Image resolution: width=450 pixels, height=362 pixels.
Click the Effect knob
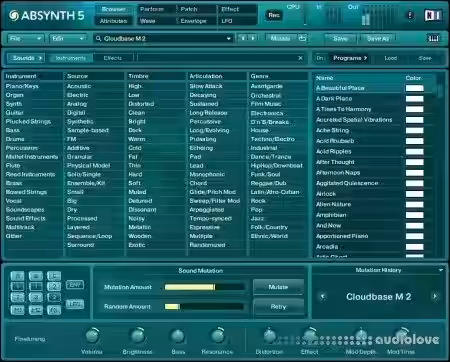(310, 335)
